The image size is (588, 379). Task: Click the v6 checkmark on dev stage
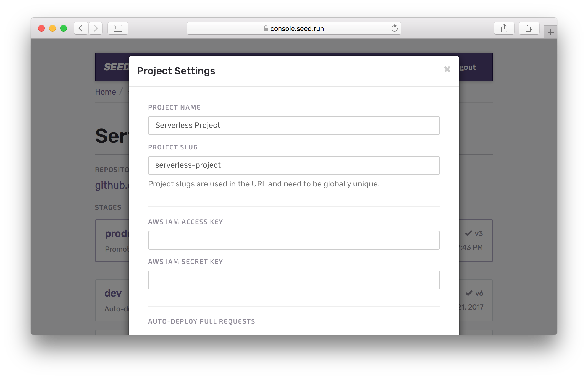[x=469, y=293]
